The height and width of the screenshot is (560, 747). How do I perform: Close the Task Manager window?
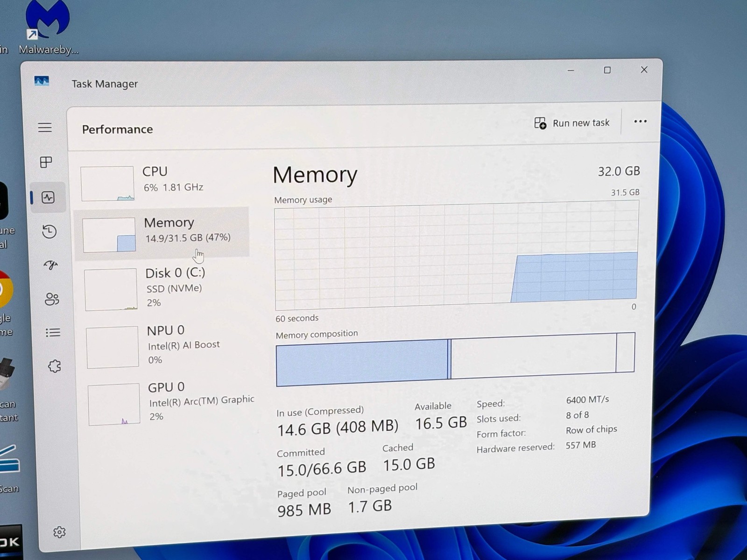coord(644,70)
